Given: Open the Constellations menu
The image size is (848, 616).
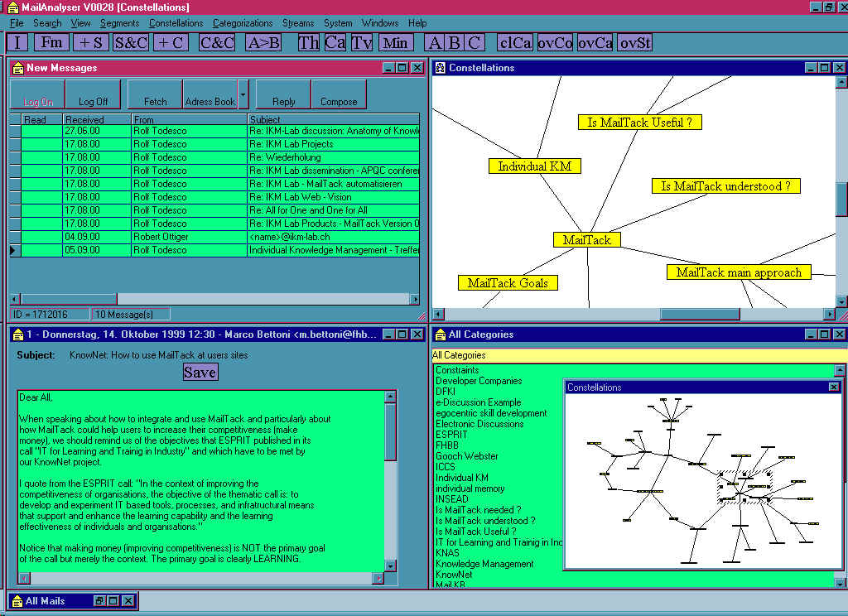Looking at the screenshot, I should click(176, 23).
